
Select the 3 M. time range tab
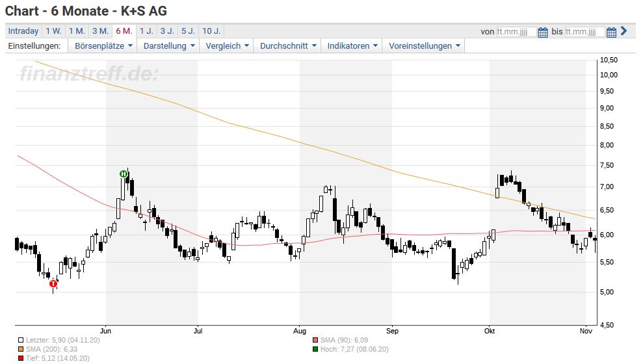coord(101,31)
